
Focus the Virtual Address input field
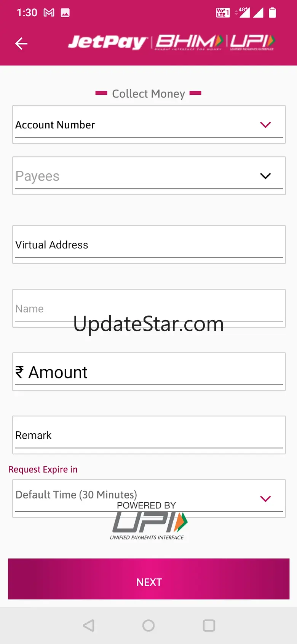(x=149, y=245)
